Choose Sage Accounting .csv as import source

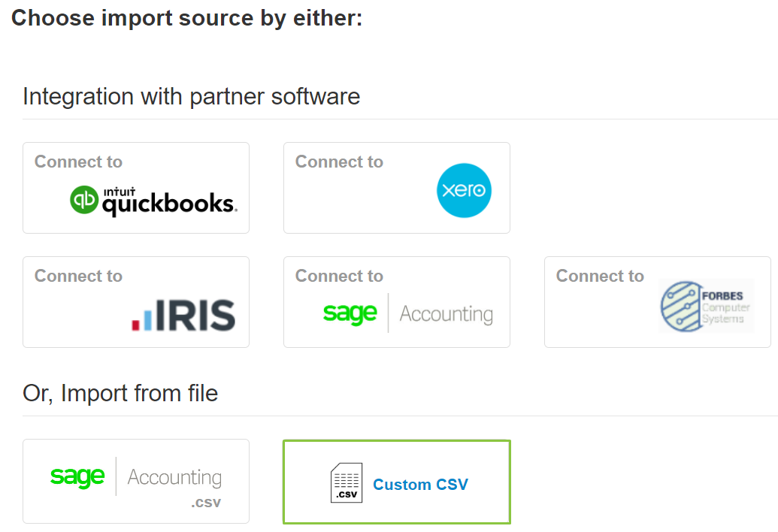coord(135,481)
